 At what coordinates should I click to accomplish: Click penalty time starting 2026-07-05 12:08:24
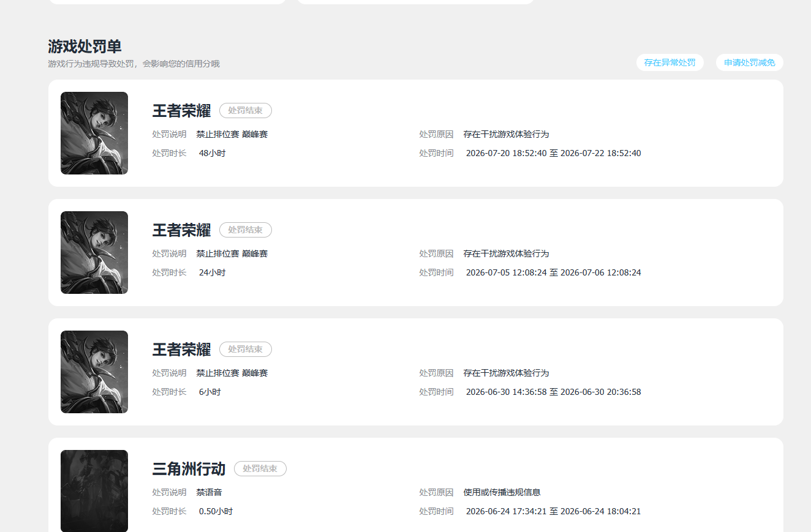click(554, 272)
